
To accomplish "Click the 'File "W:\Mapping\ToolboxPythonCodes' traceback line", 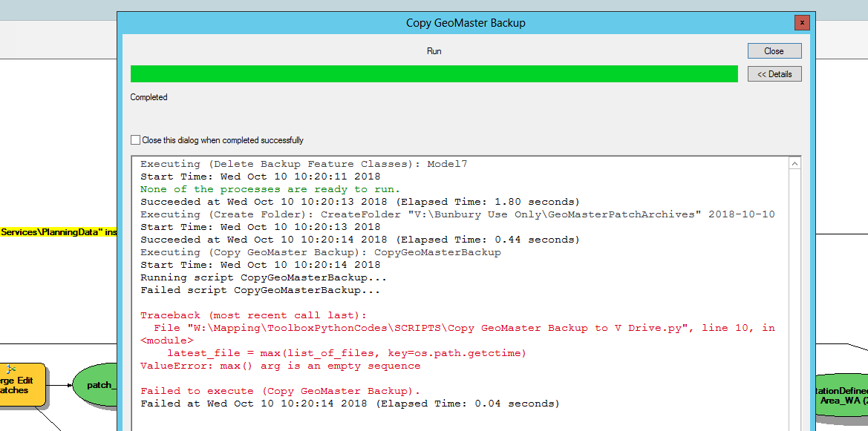I will tap(457, 334).
